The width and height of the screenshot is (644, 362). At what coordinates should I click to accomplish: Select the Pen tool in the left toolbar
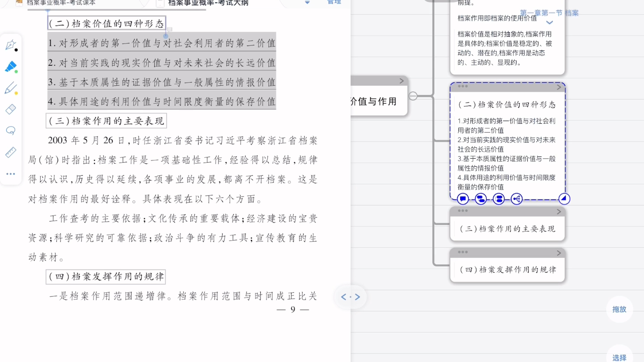[11, 45]
